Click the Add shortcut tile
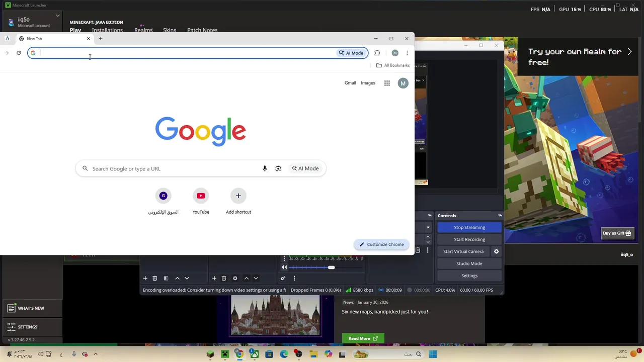644x362 pixels. [238, 202]
